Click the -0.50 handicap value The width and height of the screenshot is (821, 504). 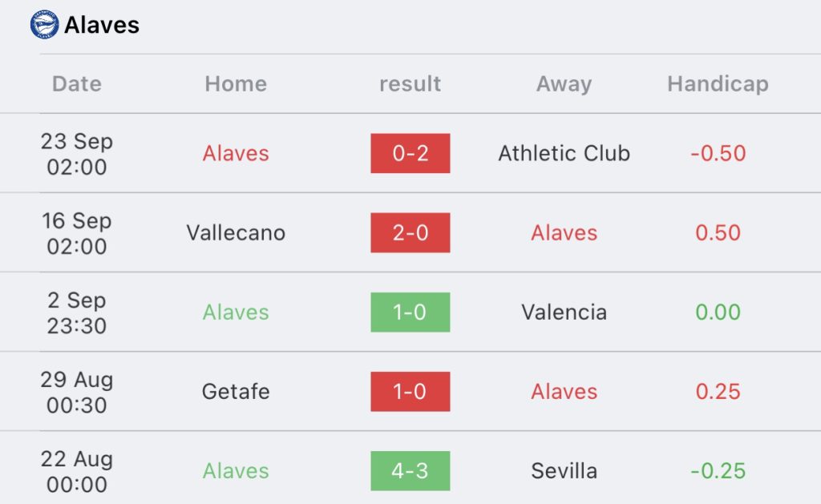[x=718, y=153]
